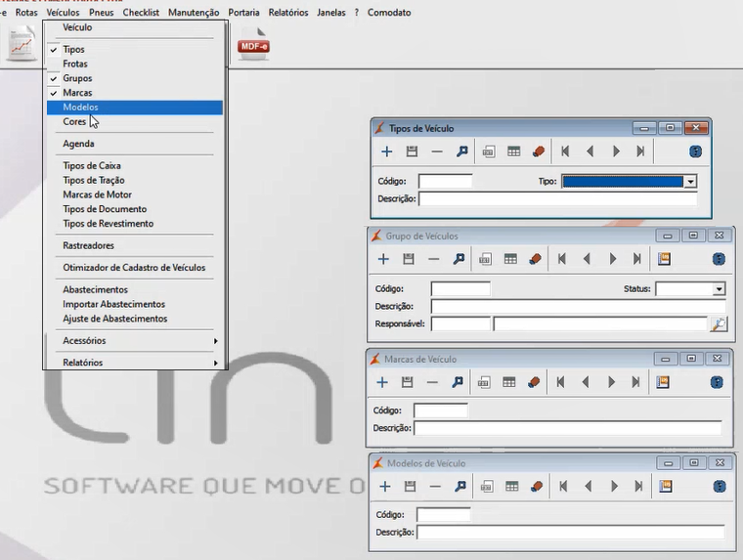This screenshot has width=743, height=560.
Task: Select Marcas de Motor menu entry
Action: click(x=135, y=194)
